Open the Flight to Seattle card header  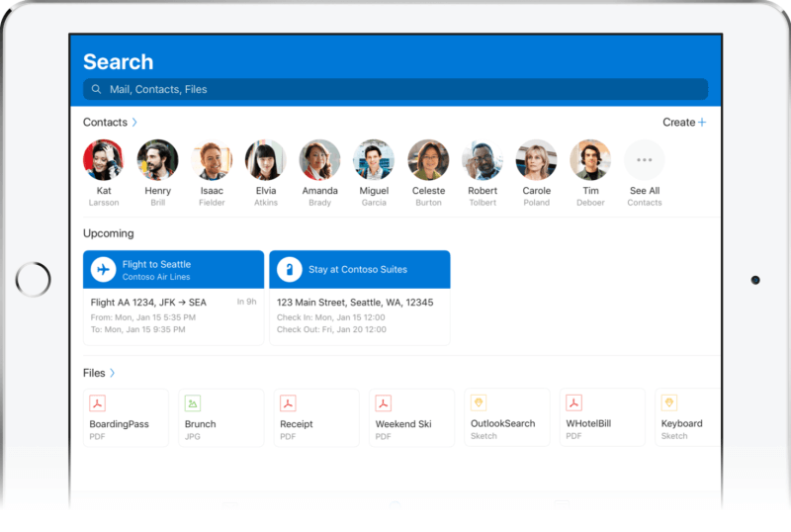click(x=174, y=270)
